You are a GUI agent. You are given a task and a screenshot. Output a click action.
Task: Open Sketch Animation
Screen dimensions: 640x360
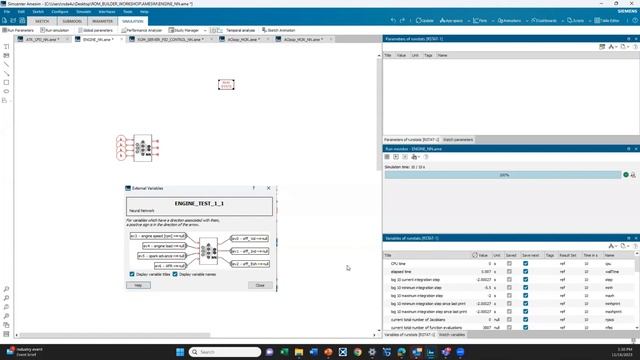[278, 30]
